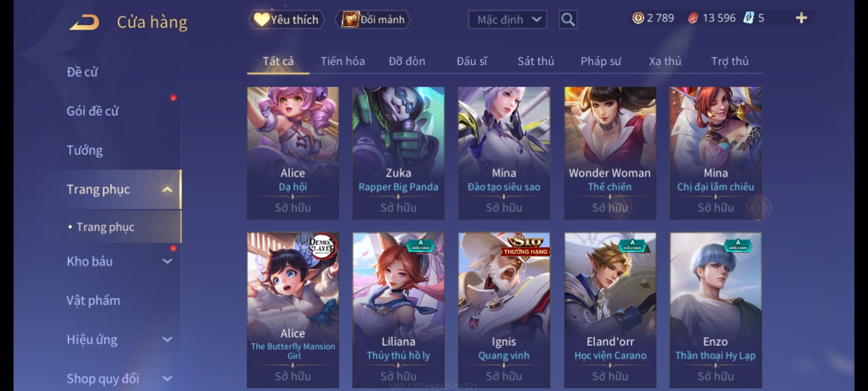Open Gói đề cử in the sidebar
This screenshot has width=868, height=391.
click(x=93, y=111)
